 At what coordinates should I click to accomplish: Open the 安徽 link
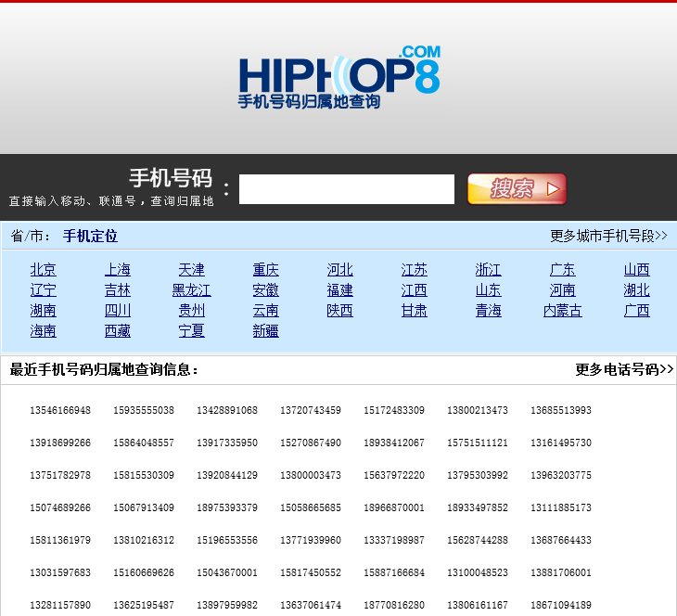(x=266, y=289)
